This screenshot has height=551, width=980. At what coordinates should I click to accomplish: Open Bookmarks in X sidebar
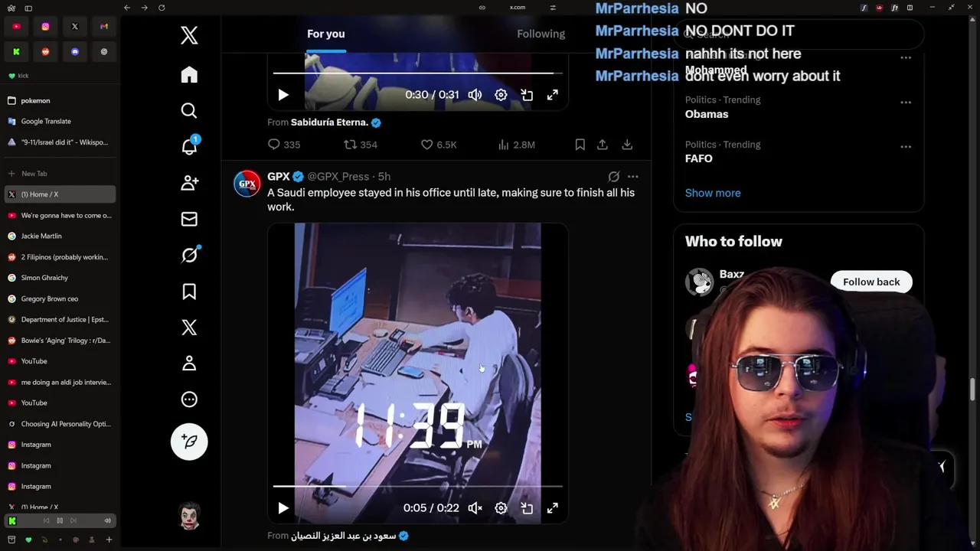tap(189, 292)
